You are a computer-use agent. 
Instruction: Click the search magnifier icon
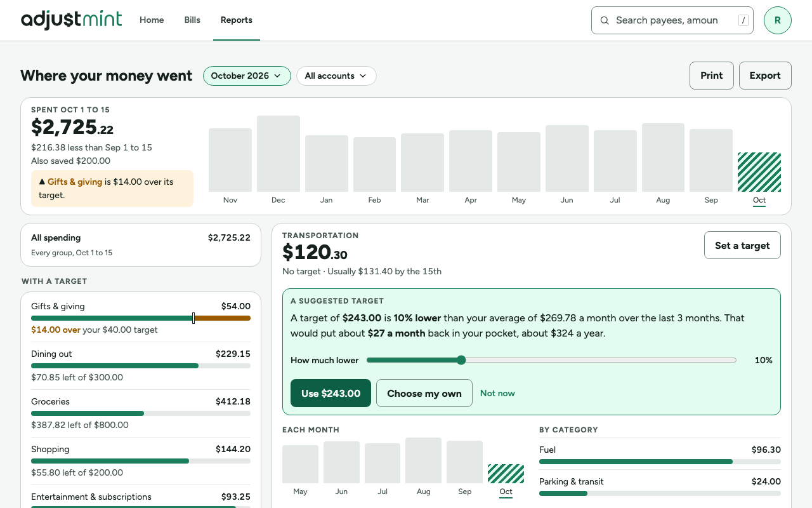click(x=605, y=20)
